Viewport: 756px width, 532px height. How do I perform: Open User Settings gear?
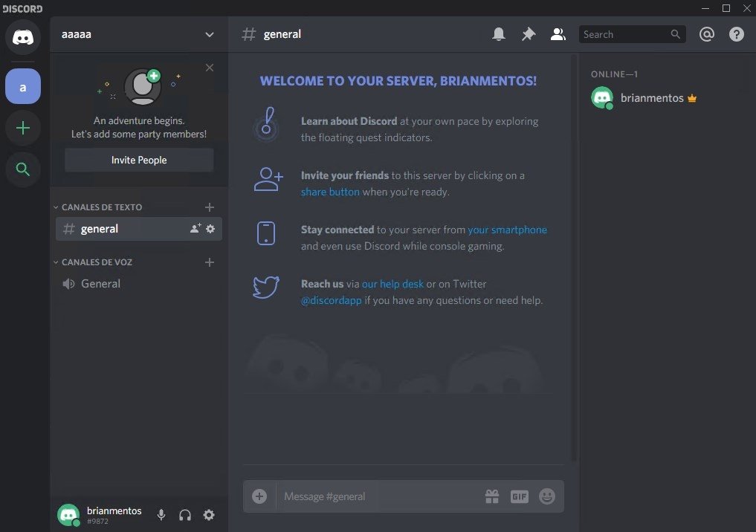pos(209,515)
